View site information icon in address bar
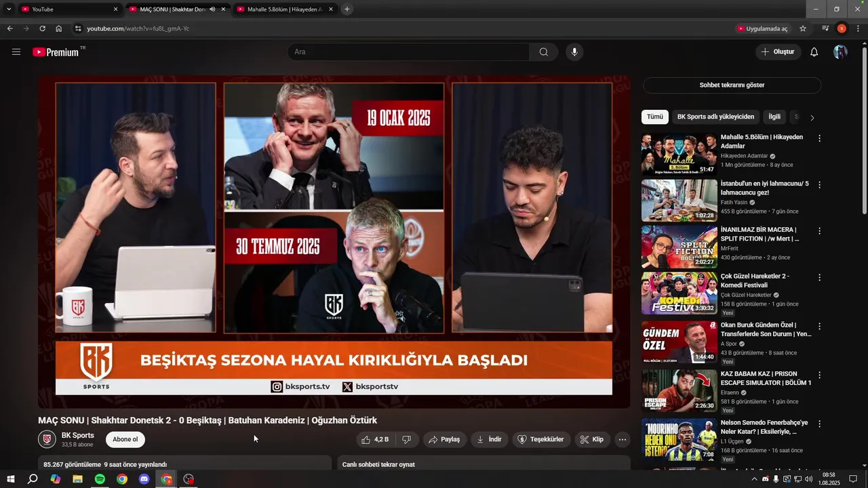 [x=78, y=28]
